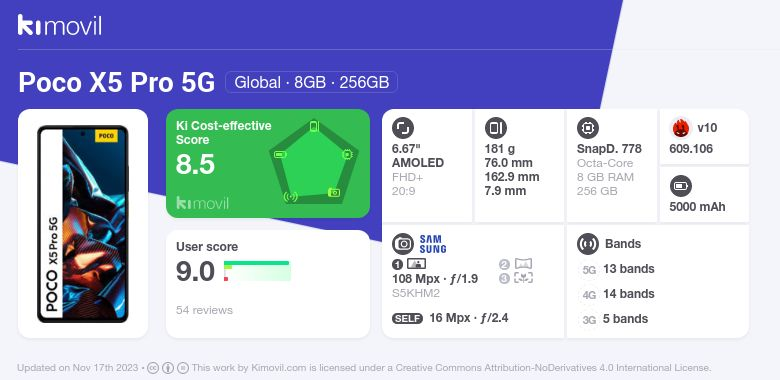Click the 5G 13 bands entry
The image size is (780, 380).
click(617, 269)
